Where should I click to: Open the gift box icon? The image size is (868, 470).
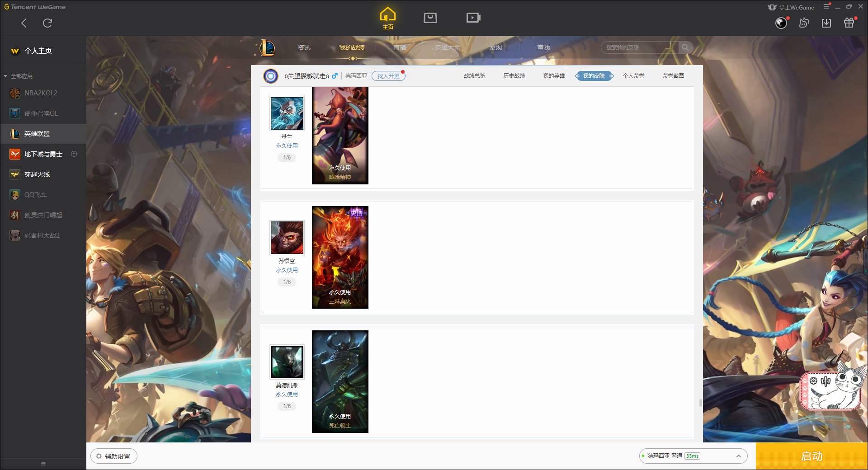coord(849,23)
